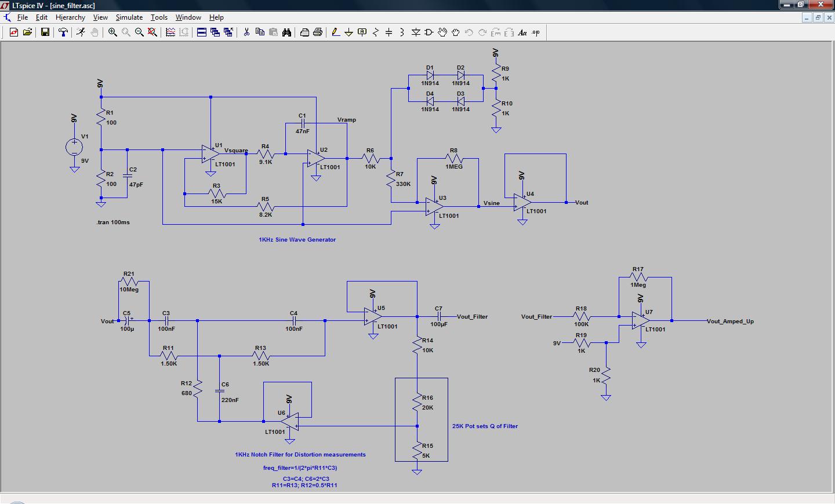The width and height of the screenshot is (835, 504).
Task: Click the Zoom to fit icon
Action: coord(153,32)
